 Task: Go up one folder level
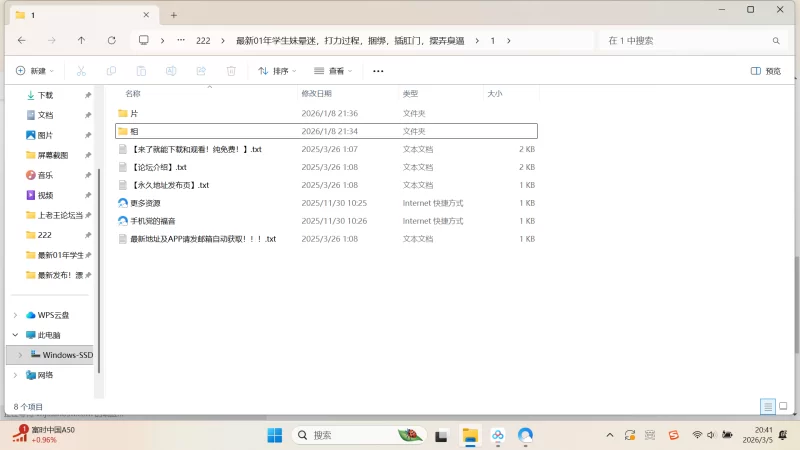click(x=81, y=40)
